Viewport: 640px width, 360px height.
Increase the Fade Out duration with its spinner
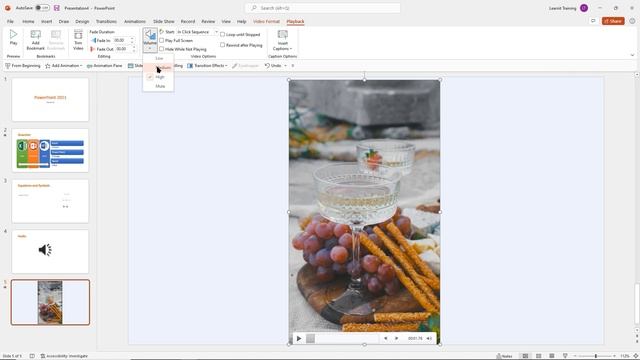(x=134, y=47)
